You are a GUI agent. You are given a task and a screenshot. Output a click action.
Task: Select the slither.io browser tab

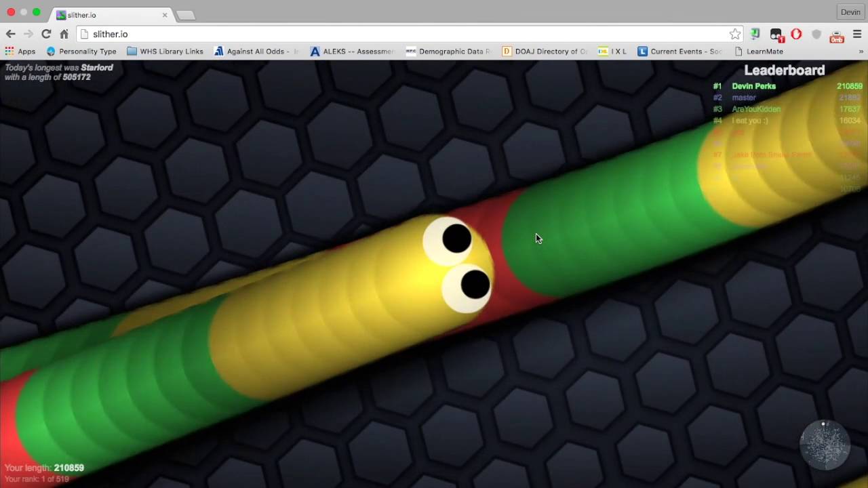pos(111,15)
